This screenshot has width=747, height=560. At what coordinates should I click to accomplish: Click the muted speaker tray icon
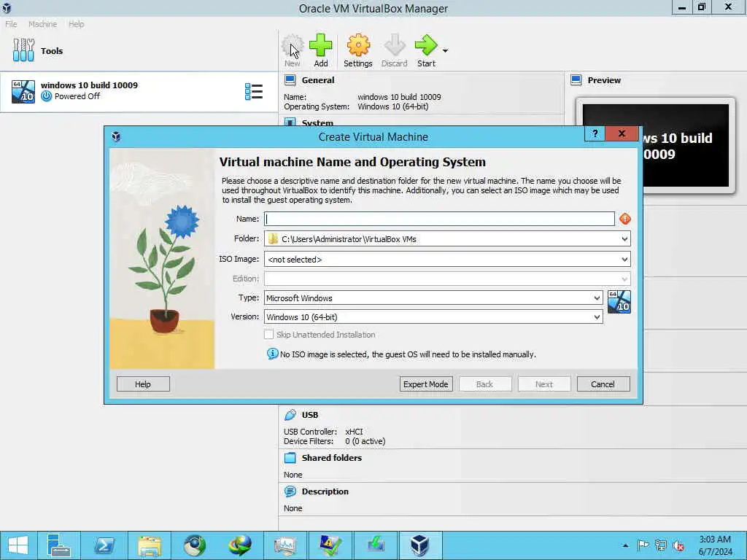pyautogui.click(x=678, y=545)
